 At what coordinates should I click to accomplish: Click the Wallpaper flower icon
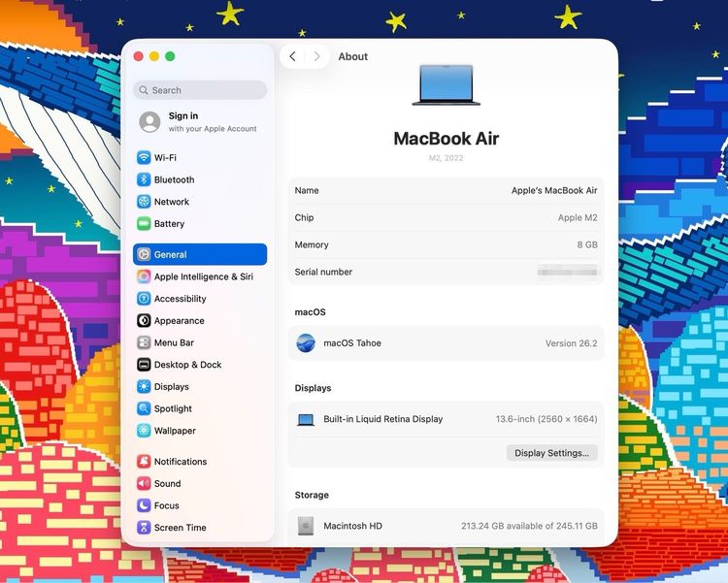pyautogui.click(x=144, y=431)
